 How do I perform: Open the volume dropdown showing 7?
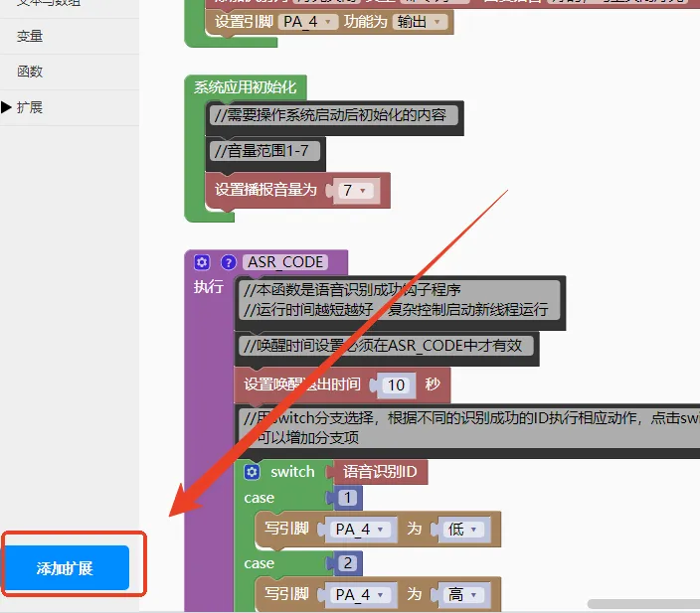click(x=354, y=190)
